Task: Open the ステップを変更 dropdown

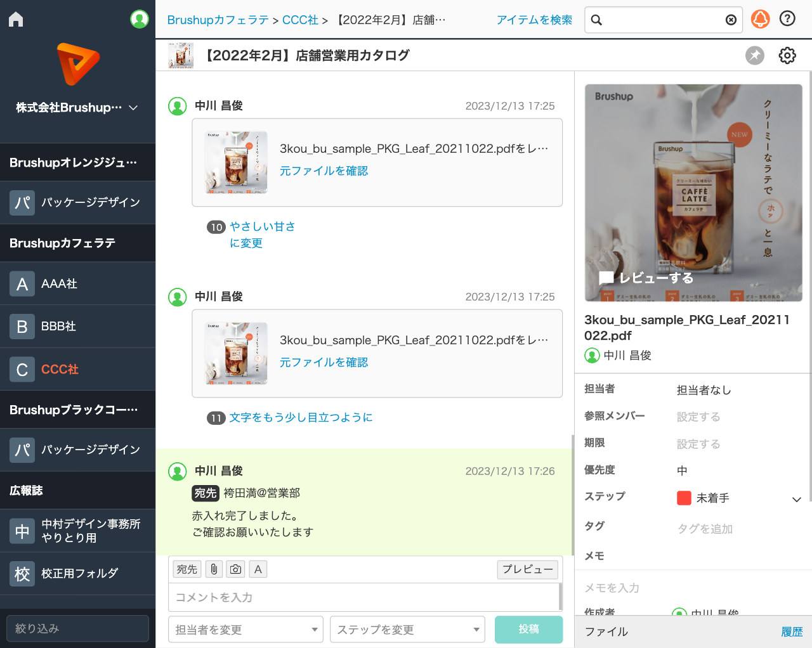Action: click(x=407, y=630)
